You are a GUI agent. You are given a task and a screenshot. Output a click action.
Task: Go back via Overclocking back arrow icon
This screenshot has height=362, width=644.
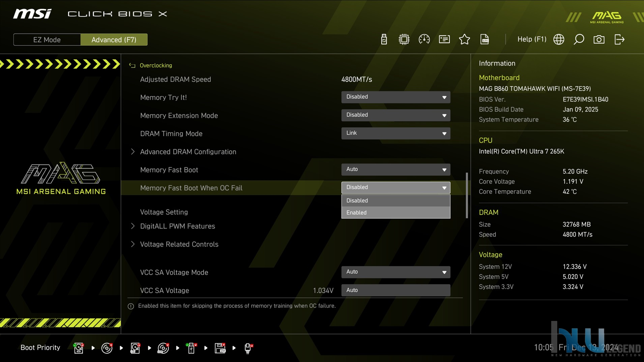(132, 65)
